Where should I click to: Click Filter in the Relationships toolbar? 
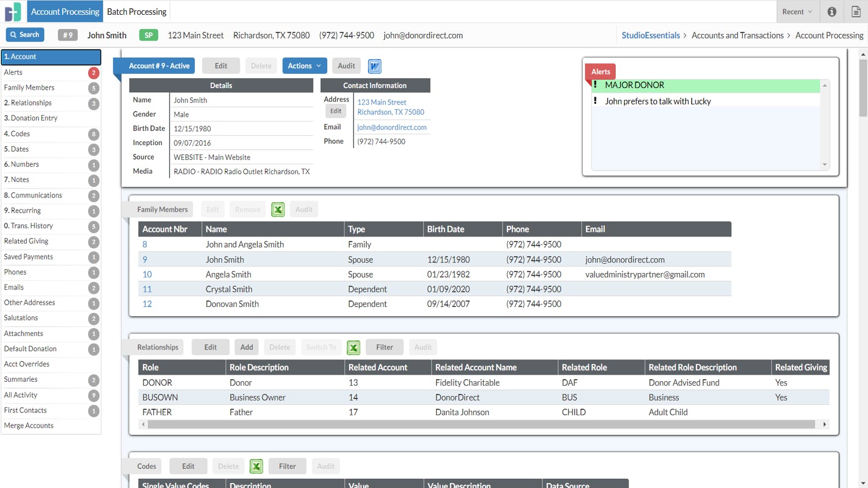385,347
